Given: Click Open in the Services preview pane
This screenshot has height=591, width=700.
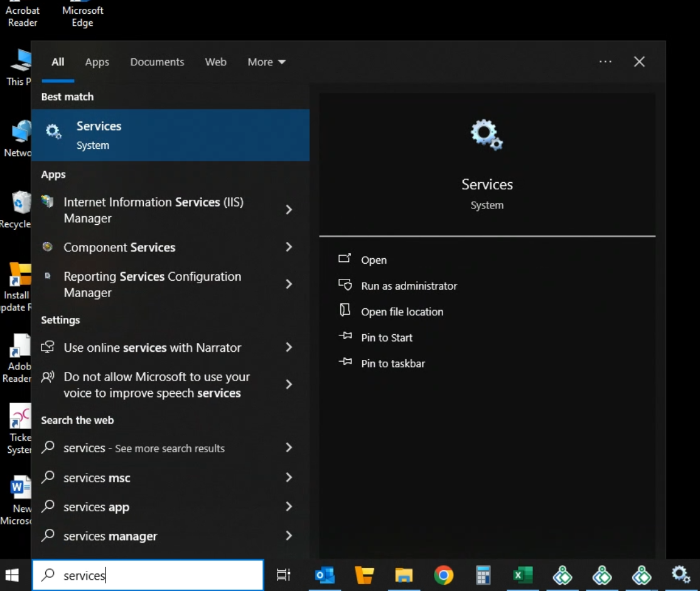Looking at the screenshot, I should (374, 260).
